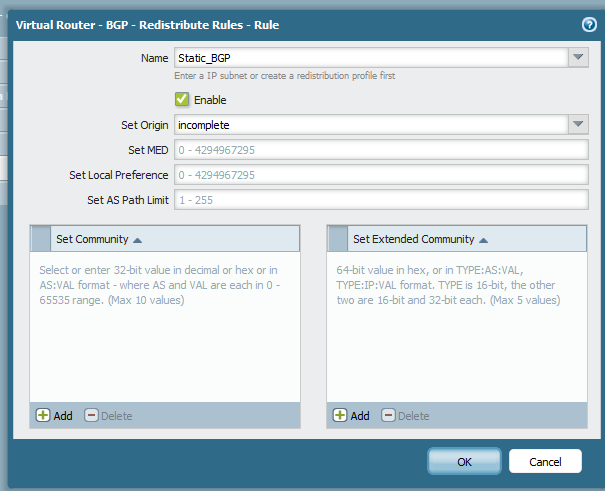Click the Set AS Path Limit label

[128, 200]
